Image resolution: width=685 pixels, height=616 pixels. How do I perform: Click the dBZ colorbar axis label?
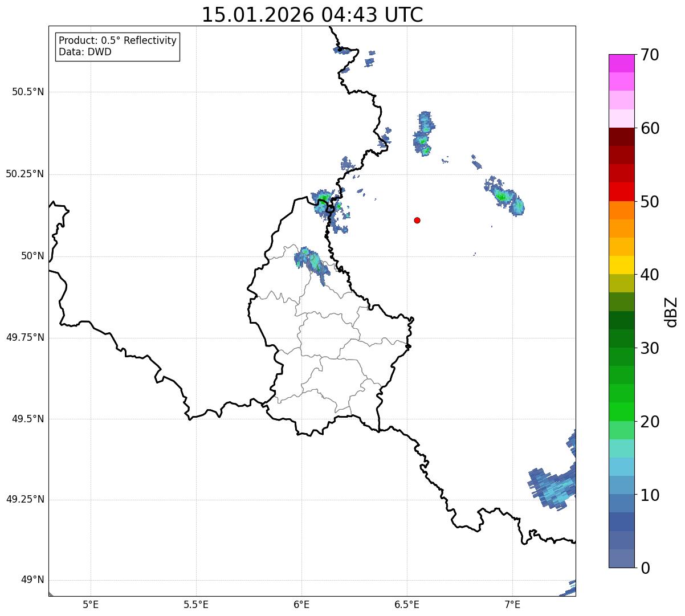tap(672, 312)
